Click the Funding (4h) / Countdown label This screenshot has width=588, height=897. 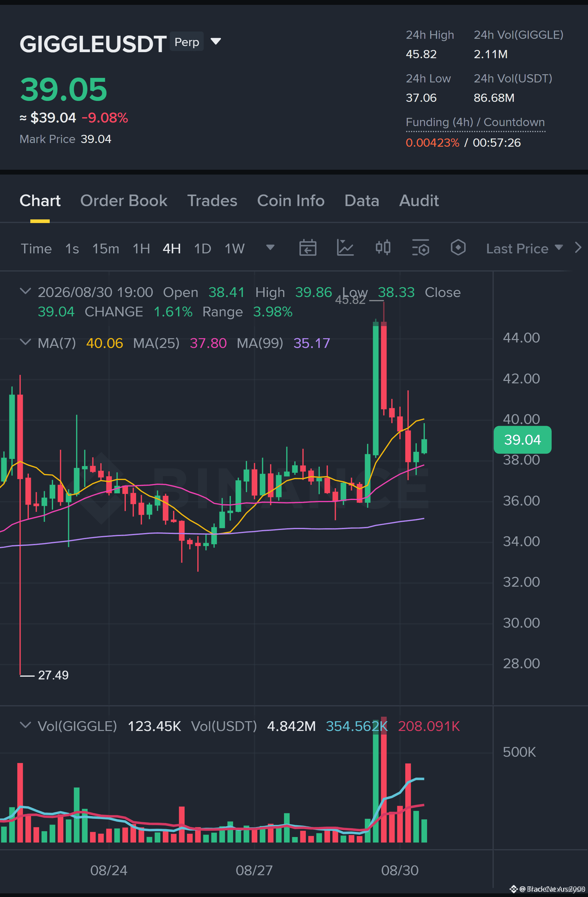point(475,122)
